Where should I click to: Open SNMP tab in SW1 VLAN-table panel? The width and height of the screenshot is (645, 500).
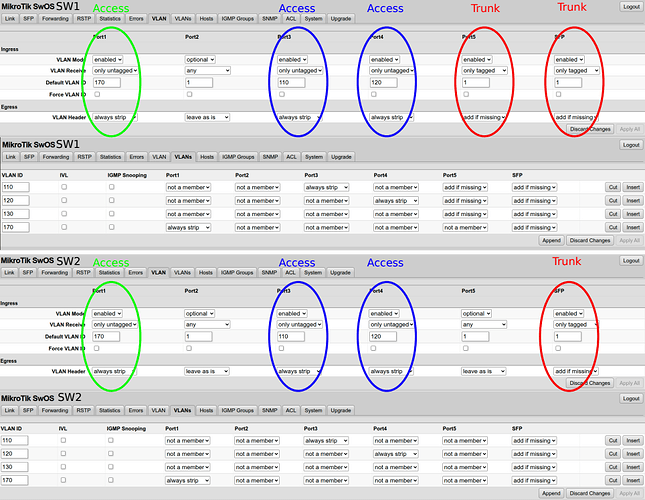click(270, 157)
